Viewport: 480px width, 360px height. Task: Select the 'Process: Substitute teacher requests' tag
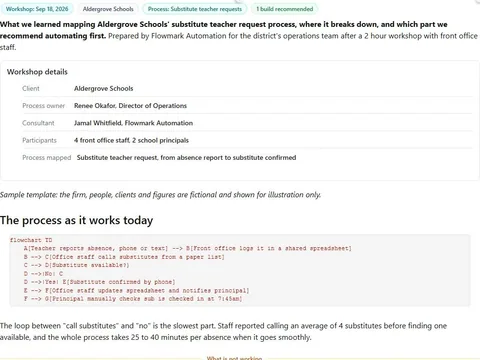[x=195, y=9]
